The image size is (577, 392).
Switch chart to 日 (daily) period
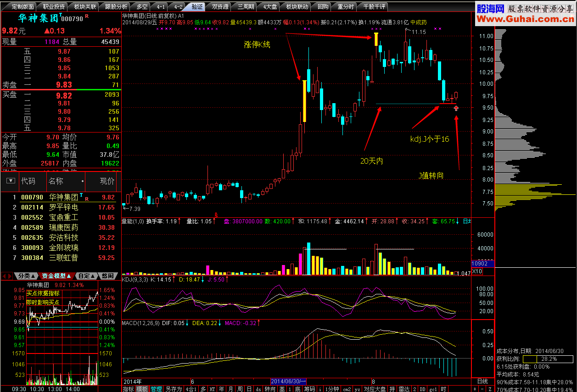point(249,389)
